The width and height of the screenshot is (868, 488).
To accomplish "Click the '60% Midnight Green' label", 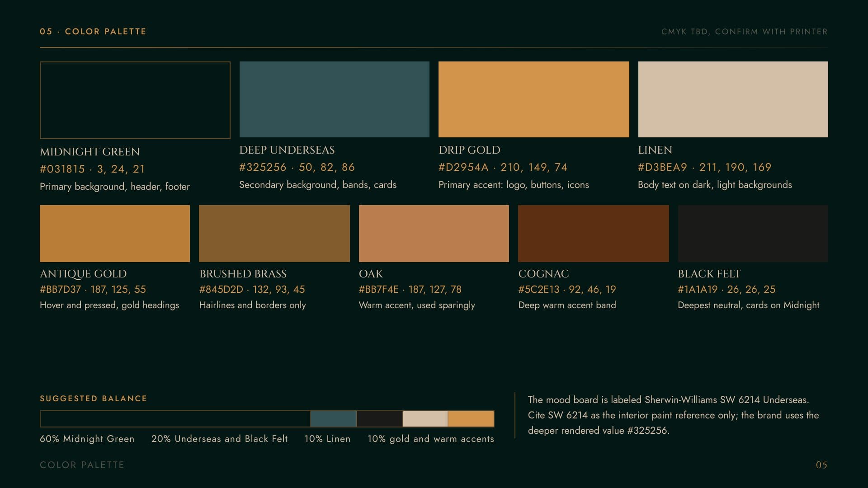I will (x=87, y=439).
